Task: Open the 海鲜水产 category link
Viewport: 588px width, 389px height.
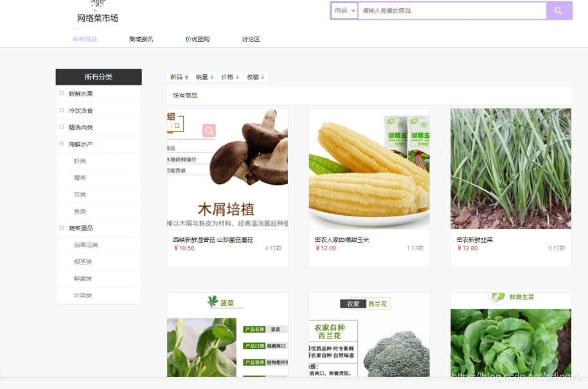Action: click(x=80, y=144)
